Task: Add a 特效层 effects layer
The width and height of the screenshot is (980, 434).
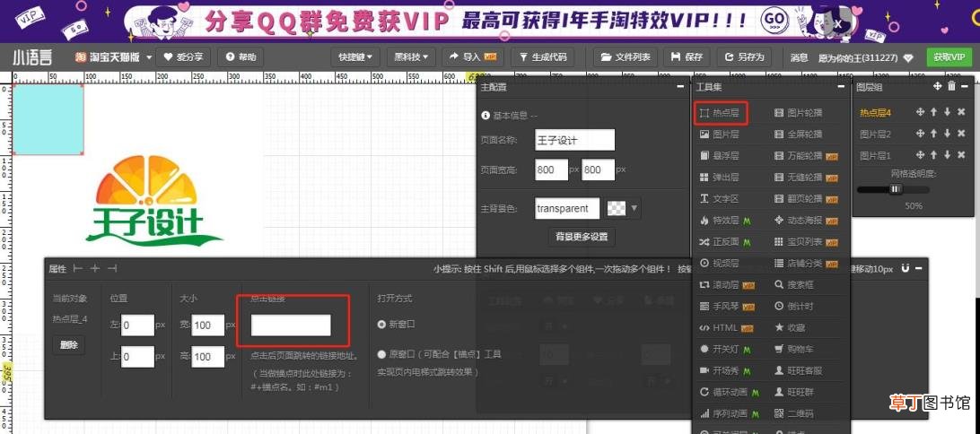Action: tap(724, 221)
